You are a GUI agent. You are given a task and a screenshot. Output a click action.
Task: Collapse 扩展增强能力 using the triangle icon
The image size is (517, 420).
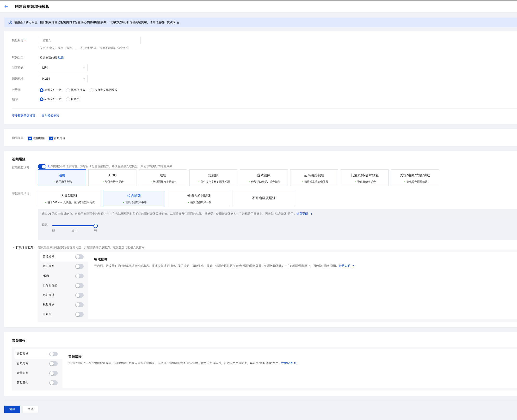click(14, 247)
